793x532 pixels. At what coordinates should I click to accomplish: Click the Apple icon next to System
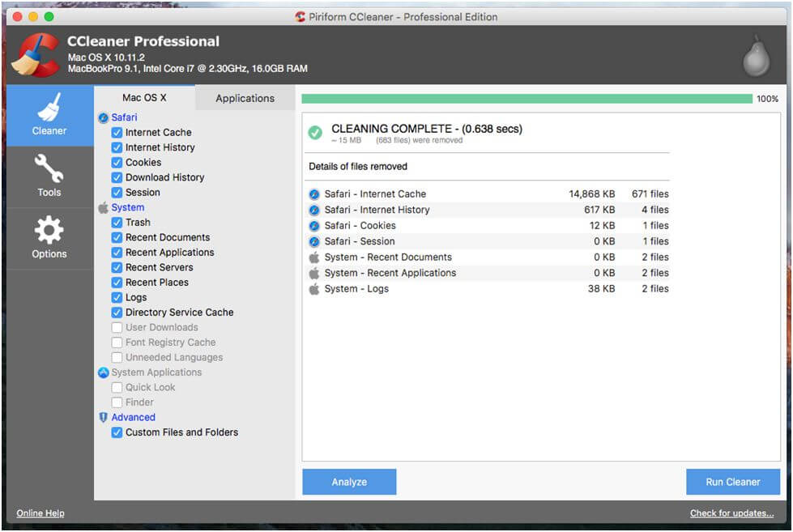(x=103, y=207)
